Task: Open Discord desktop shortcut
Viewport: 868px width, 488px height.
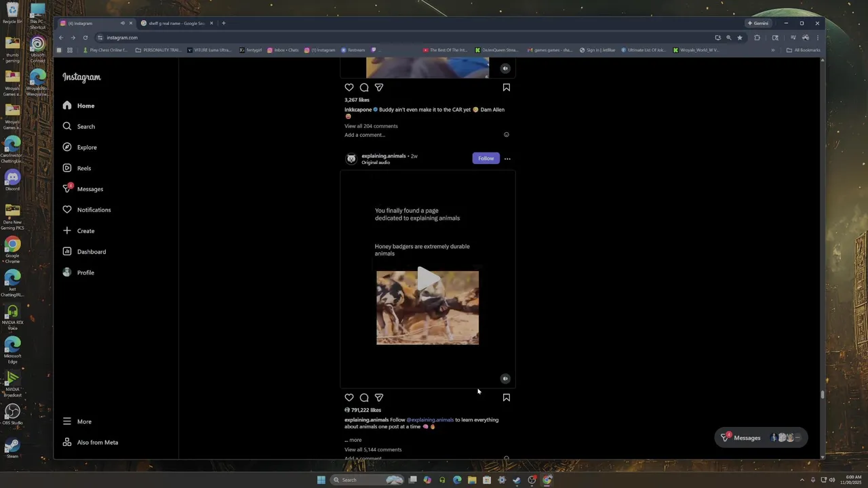Action: tap(12, 180)
